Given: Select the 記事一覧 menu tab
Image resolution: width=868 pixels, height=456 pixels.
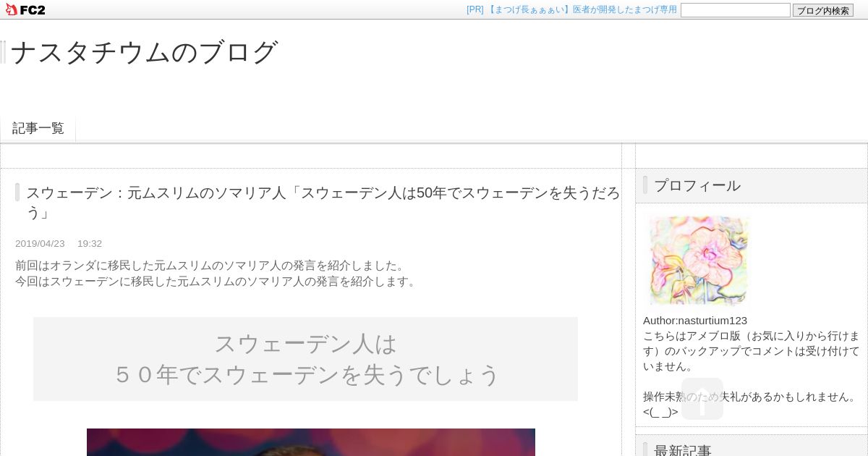Looking at the screenshot, I should 38,128.
